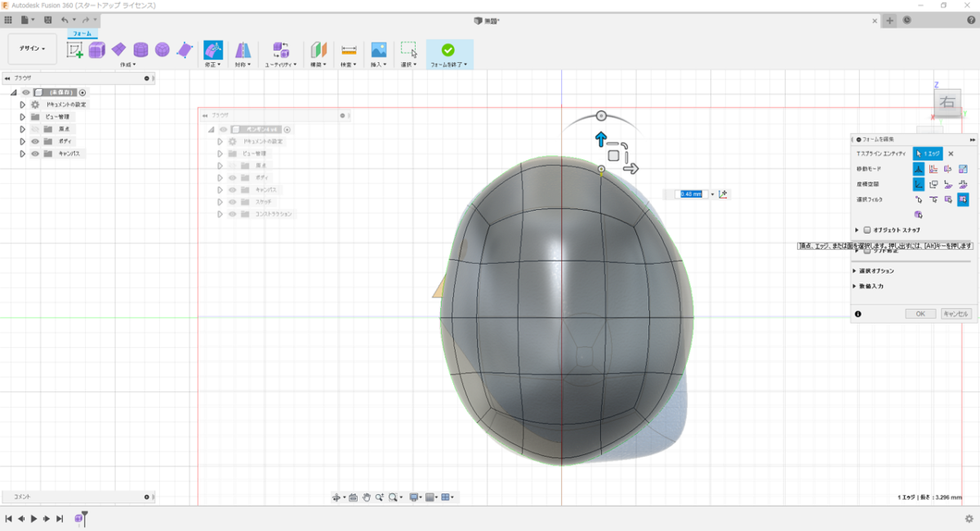Click OK in フォームを編集 dialog
980x531 pixels.
pyautogui.click(x=920, y=314)
